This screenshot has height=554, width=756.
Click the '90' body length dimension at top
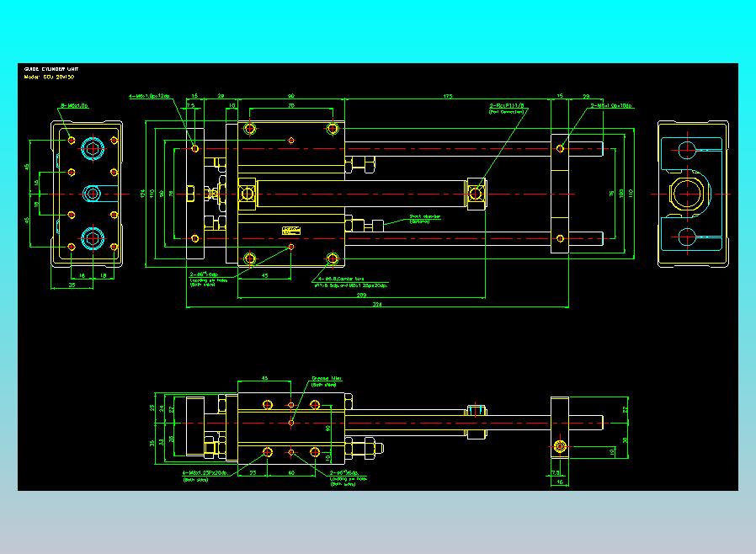(x=291, y=97)
